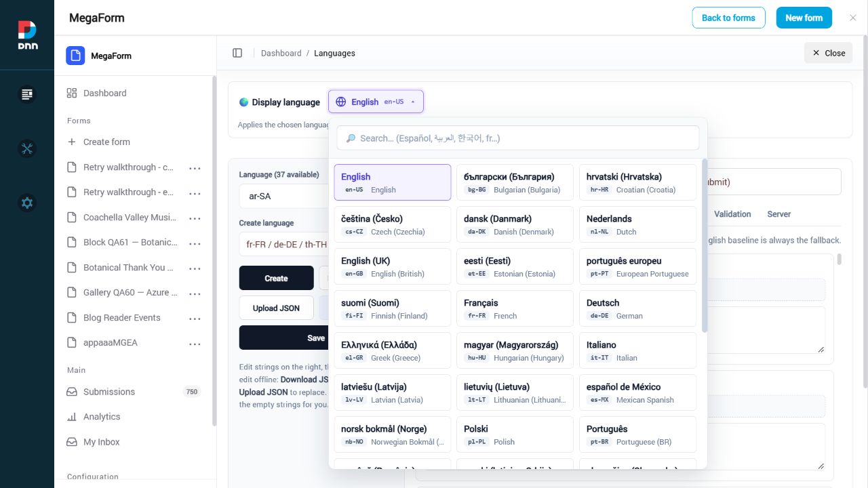Open the settings gear icon in DNN sidebar

coord(27,203)
